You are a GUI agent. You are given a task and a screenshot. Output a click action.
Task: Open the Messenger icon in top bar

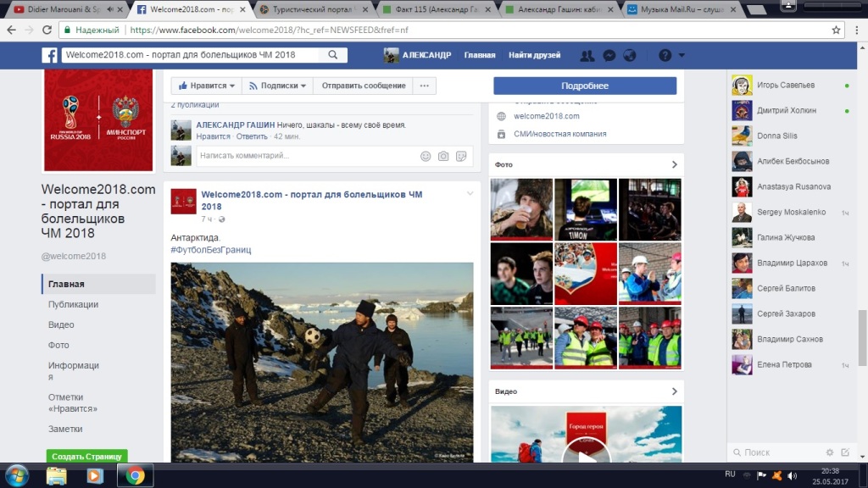pyautogui.click(x=609, y=55)
